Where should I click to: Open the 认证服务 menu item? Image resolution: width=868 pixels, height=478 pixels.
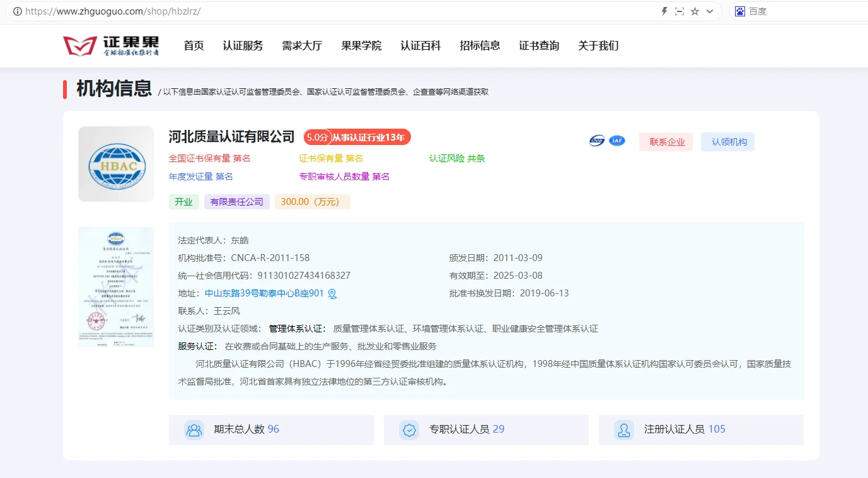(x=243, y=45)
